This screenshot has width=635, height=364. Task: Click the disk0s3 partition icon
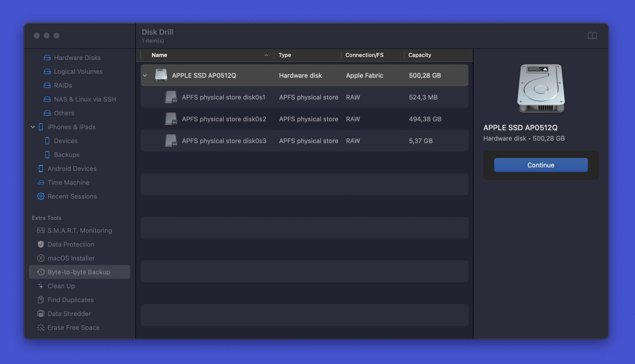171,140
